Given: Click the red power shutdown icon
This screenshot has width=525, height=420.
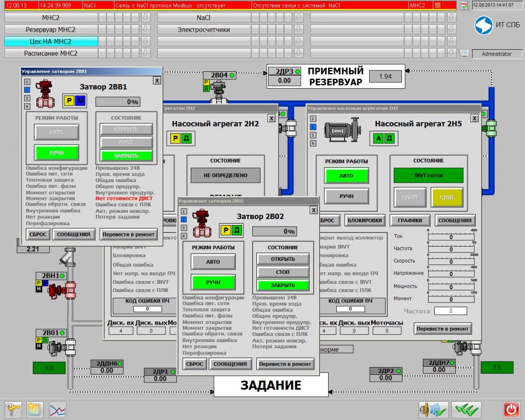Looking at the screenshot, I should pos(511,409).
